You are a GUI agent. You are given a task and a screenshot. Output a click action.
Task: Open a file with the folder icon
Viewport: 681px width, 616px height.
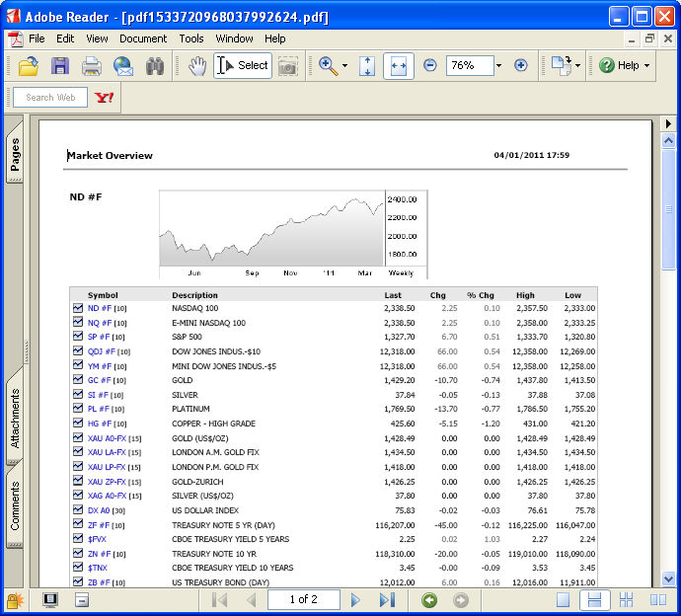[x=29, y=66]
